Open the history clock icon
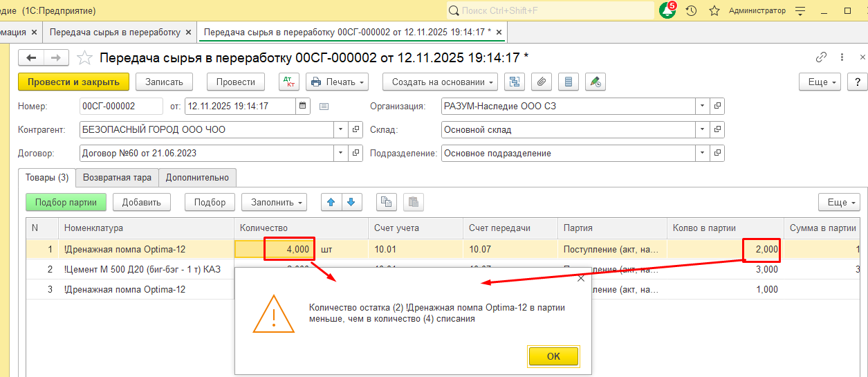 tap(691, 11)
